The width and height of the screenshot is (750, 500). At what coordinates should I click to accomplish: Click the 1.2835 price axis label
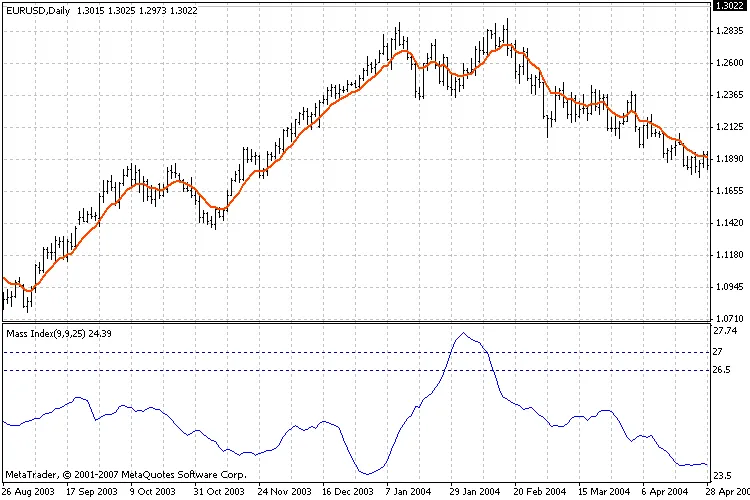[729, 31]
